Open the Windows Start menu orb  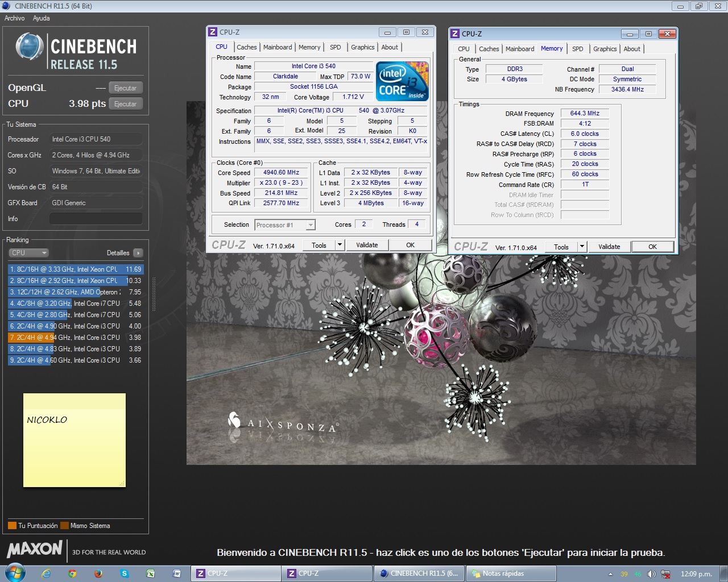point(15,573)
